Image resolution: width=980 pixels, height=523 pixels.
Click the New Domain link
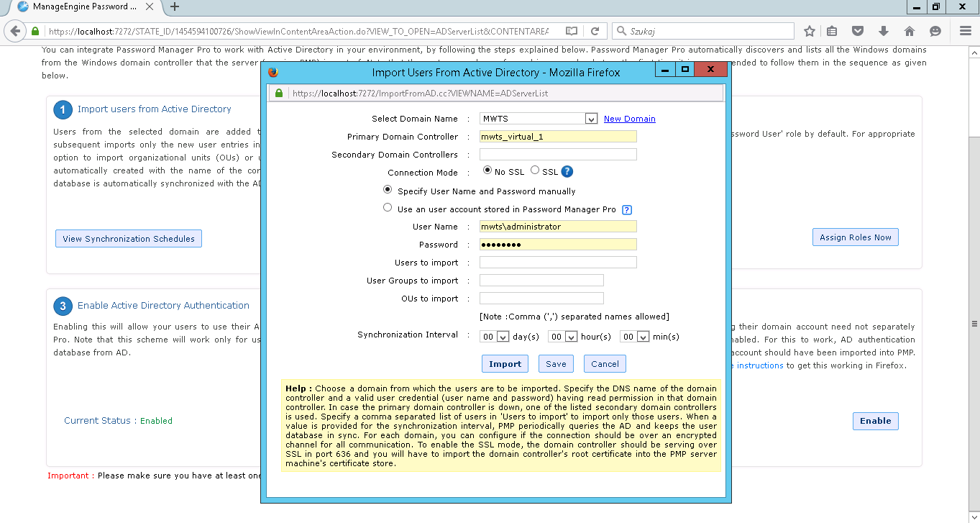tap(630, 119)
